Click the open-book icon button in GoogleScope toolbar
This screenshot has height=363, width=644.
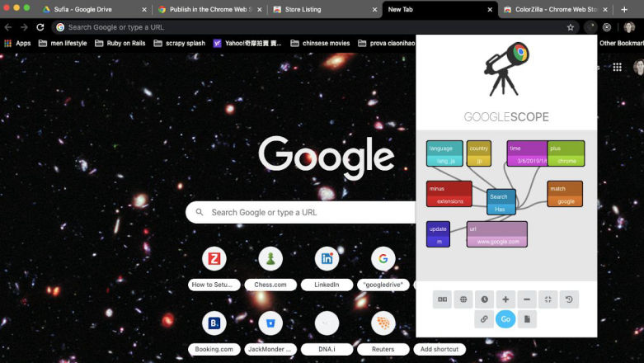click(442, 299)
